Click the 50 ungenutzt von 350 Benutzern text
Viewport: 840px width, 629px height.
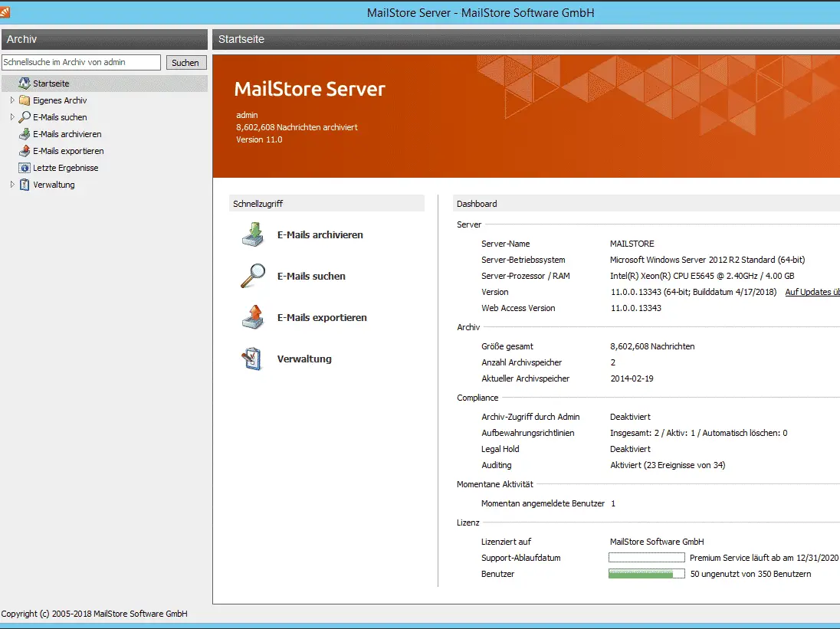750,574
